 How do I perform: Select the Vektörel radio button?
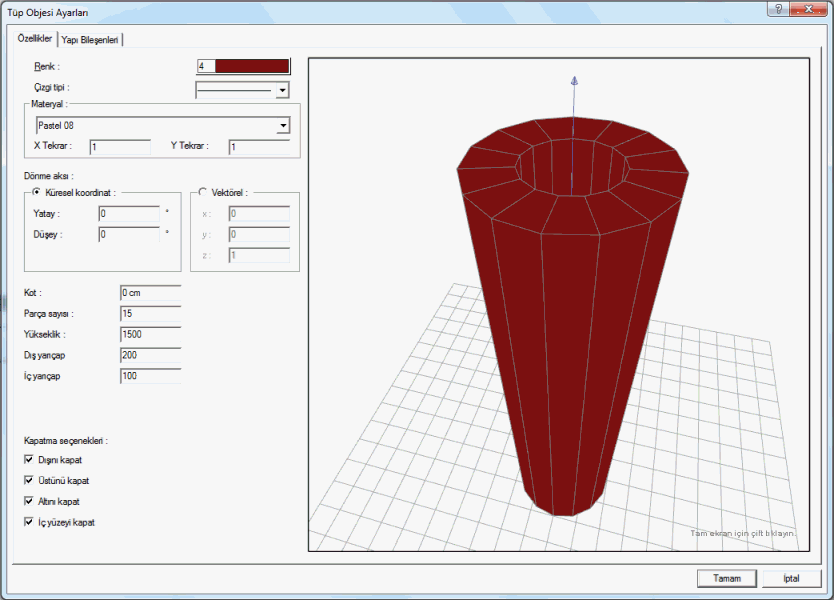coord(203,192)
